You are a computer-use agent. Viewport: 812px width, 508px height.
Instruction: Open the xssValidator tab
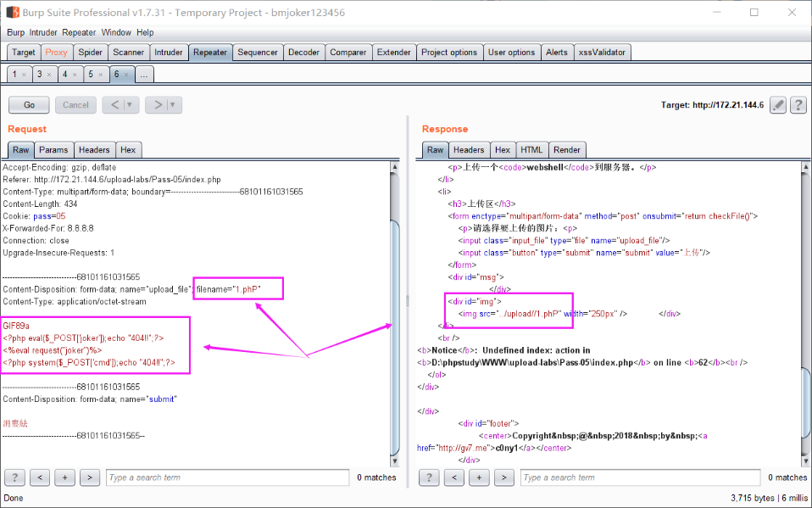[x=602, y=53]
